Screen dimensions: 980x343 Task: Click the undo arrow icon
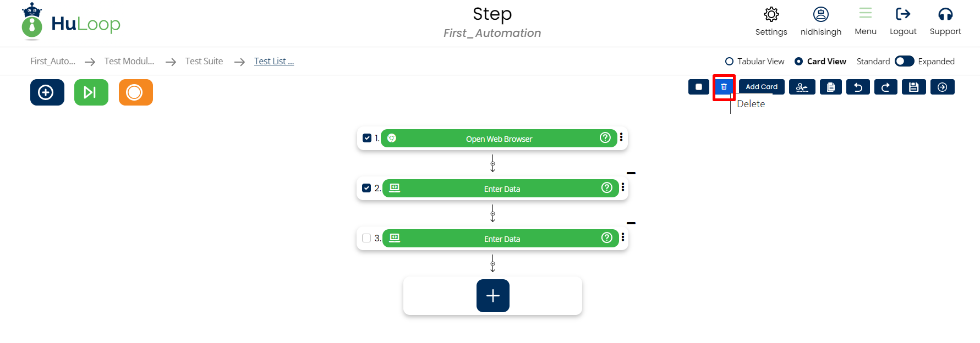(x=858, y=87)
